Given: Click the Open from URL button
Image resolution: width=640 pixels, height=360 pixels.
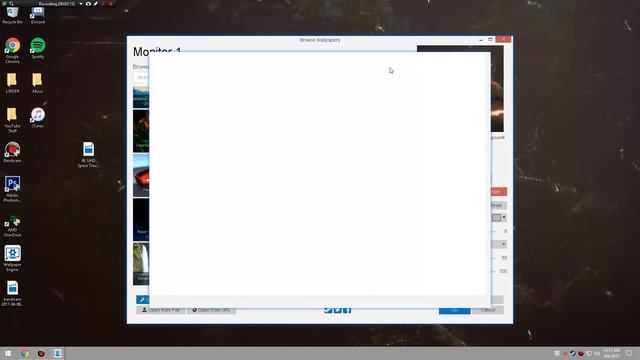Looking at the screenshot, I should (x=212, y=310).
